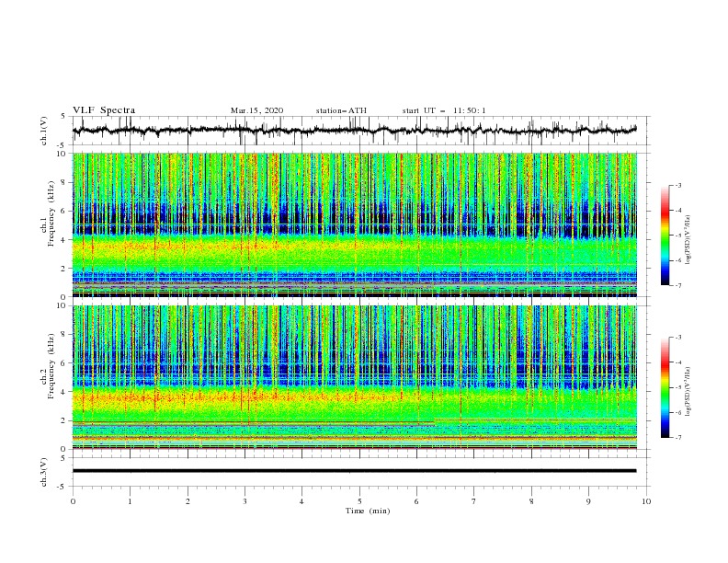728x563 pixels.
Task: Click time axis tick label "1"
Action: [130, 501]
